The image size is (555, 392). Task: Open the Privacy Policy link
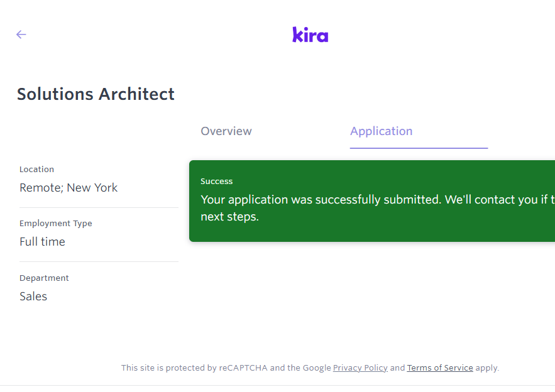(x=360, y=368)
